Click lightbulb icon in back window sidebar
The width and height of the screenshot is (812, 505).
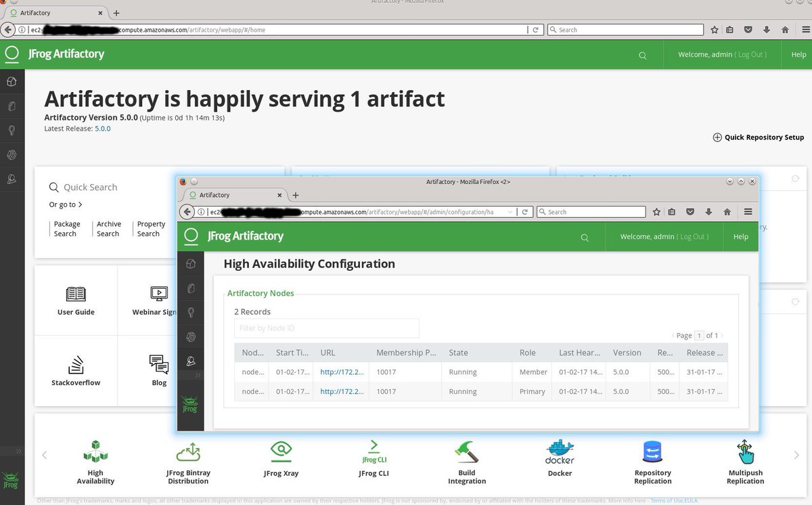[12, 130]
